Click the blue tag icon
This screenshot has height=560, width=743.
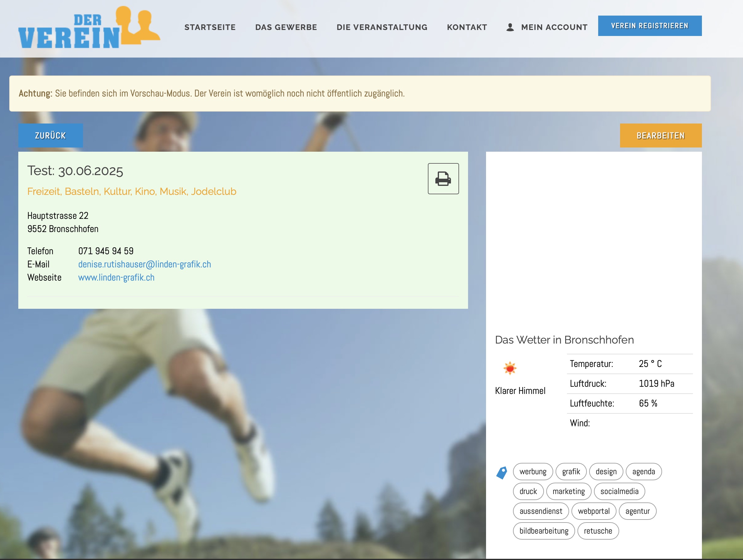pos(502,473)
